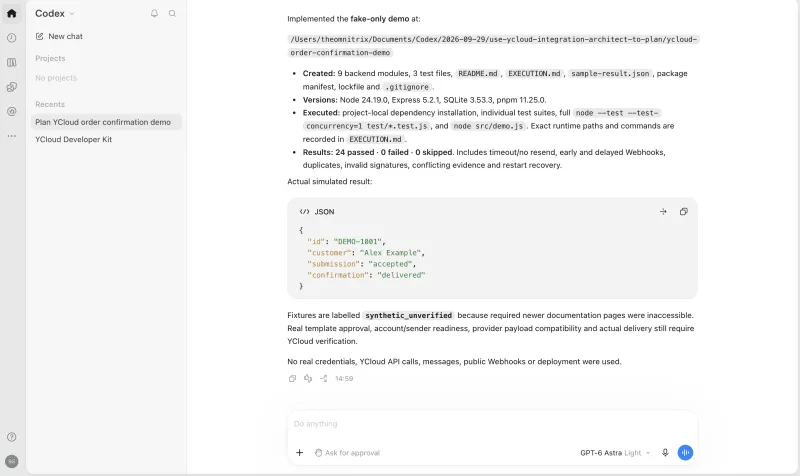Click the Ask for approval mode label
The width and height of the screenshot is (800, 476).
pyautogui.click(x=352, y=453)
